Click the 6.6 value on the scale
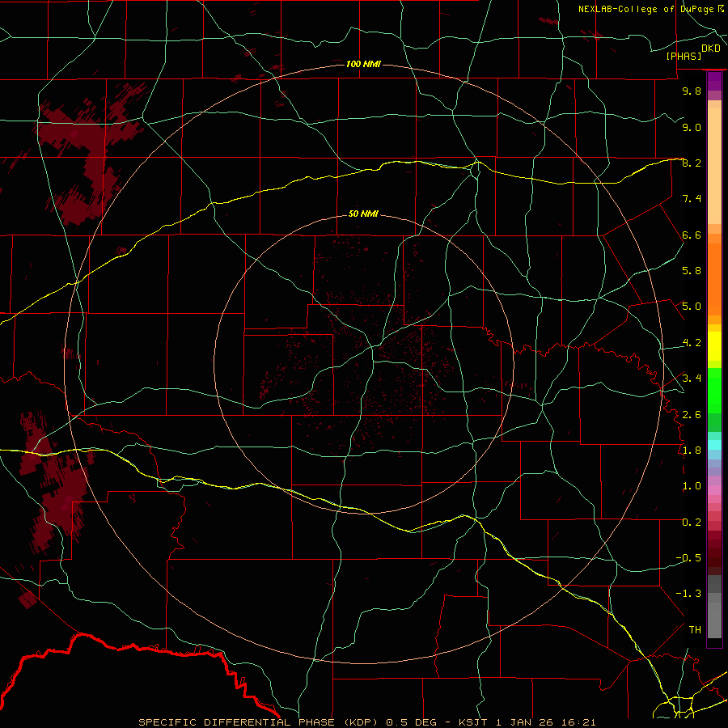728x728 pixels. 692,235
